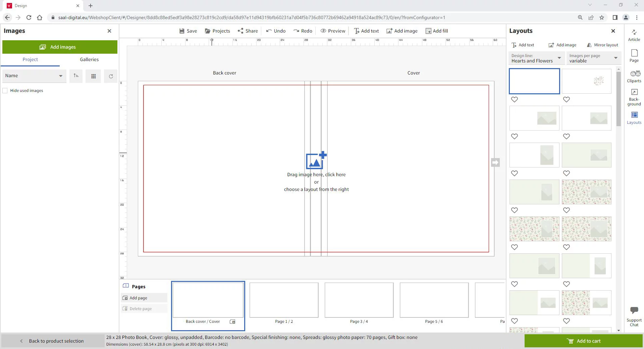Switch to the Galleries tab
The height and width of the screenshot is (349, 644).
[89, 59]
